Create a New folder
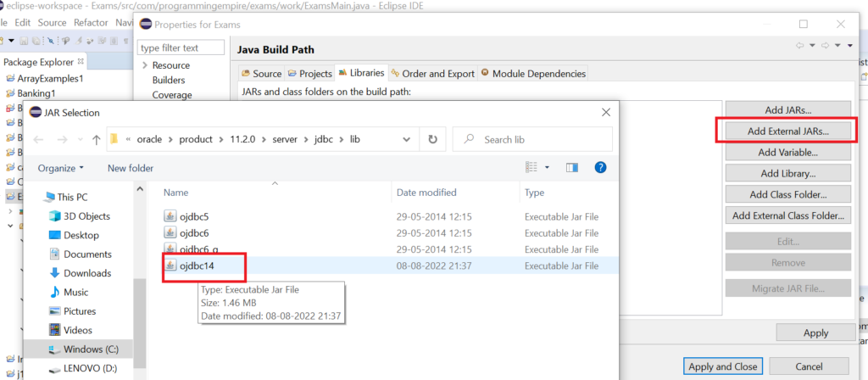Screen dimensions: 868x380 pos(131,168)
